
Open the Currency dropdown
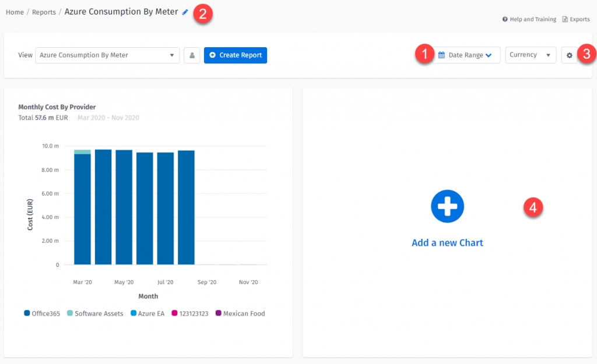531,55
